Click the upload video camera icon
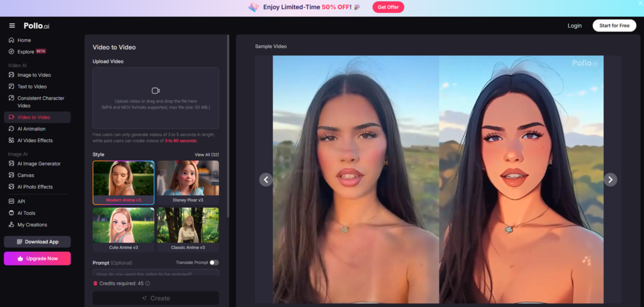 tap(155, 91)
